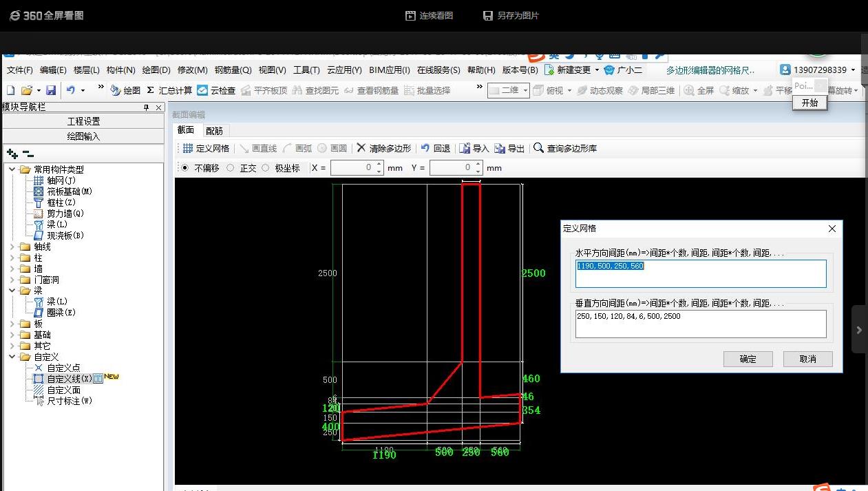Collapse the 自定义 tree node
868x491 pixels.
coord(13,357)
